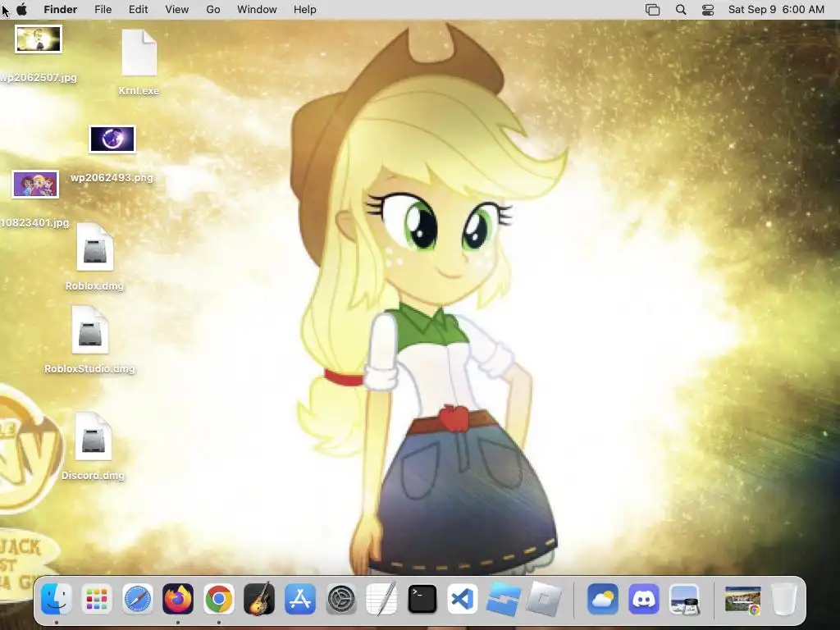Click the overlapping windows icon in menu bar

(x=652, y=10)
